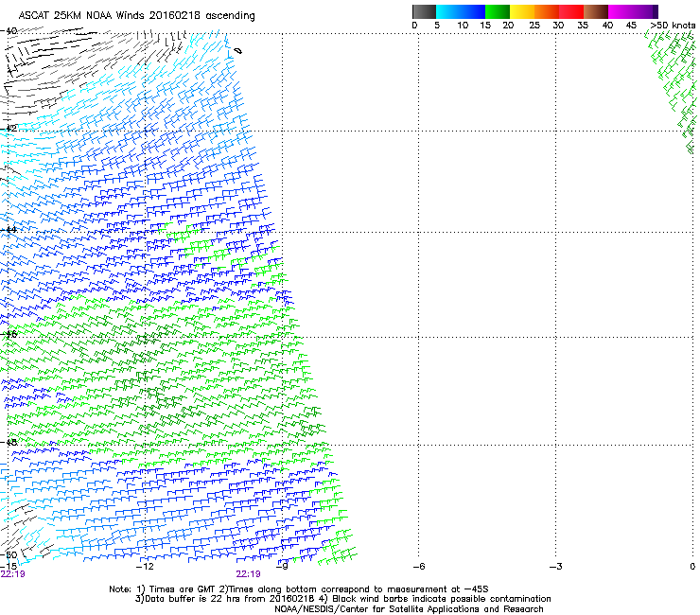Select the gray 0-5 knots color swatch
The image size is (700, 615).
click(x=424, y=11)
